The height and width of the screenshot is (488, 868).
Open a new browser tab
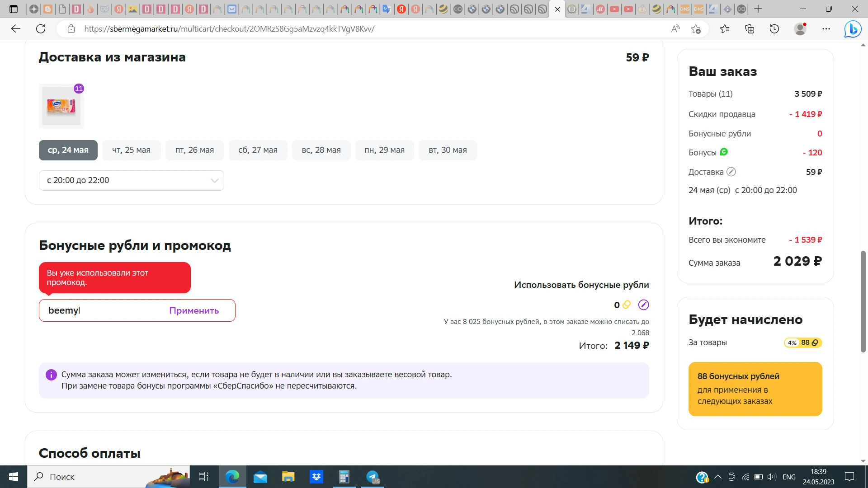pos(758,9)
